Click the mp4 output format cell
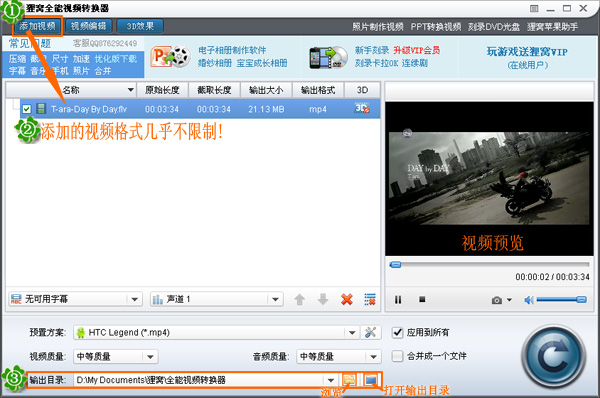 click(318, 109)
